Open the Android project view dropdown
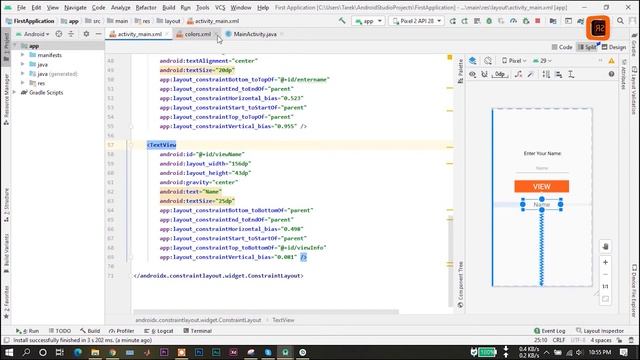Screen dimensions: 640x360 point(33,34)
